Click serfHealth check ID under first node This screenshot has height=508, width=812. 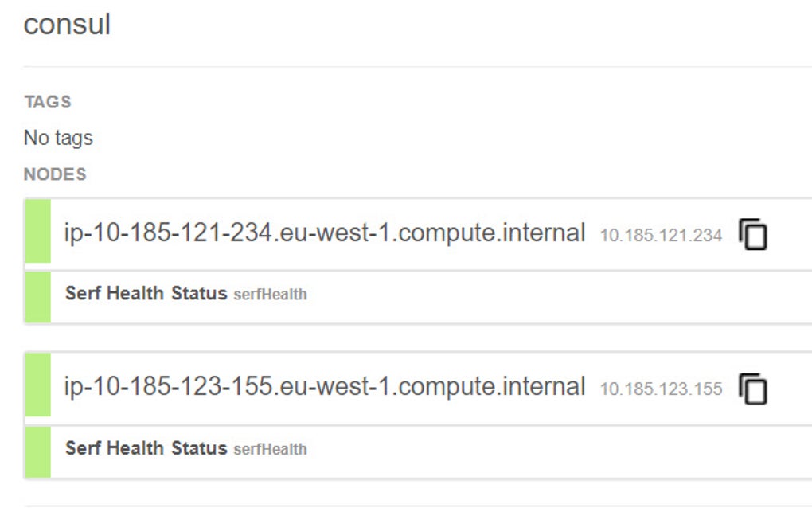(x=270, y=295)
